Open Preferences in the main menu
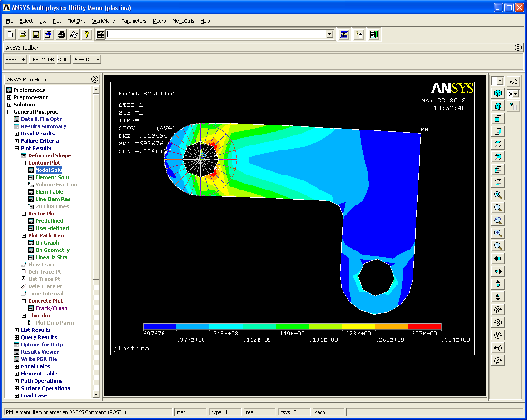The width and height of the screenshot is (527, 420). point(29,90)
